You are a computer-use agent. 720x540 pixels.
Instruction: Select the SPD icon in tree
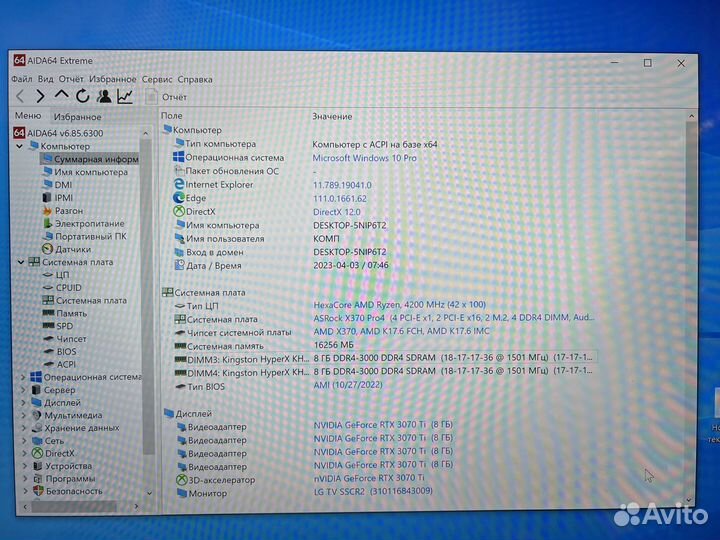pyautogui.click(x=48, y=326)
